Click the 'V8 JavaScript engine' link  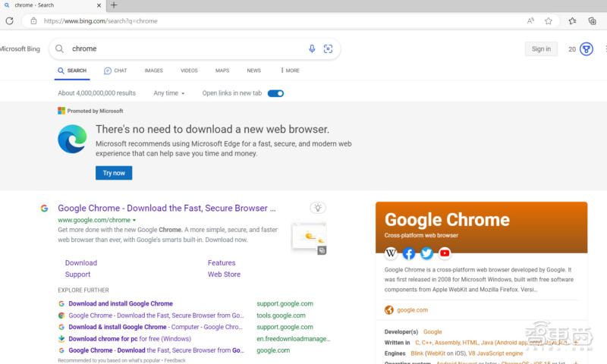[x=495, y=353]
